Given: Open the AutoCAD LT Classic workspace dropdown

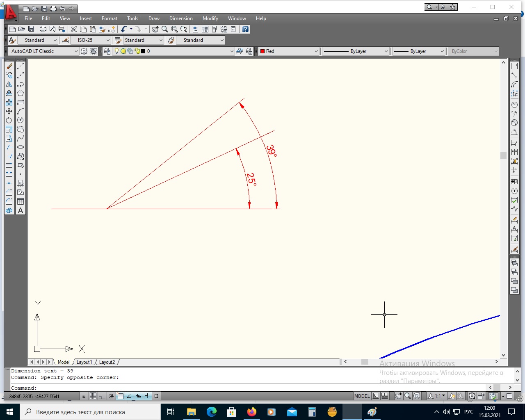Looking at the screenshot, I should point(43,51).
